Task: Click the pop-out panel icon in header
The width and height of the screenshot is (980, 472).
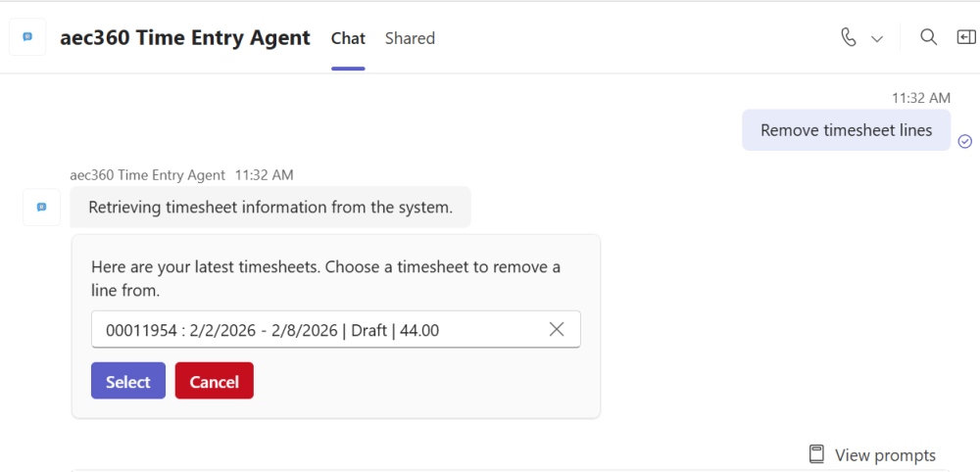Action: (966, 37)
